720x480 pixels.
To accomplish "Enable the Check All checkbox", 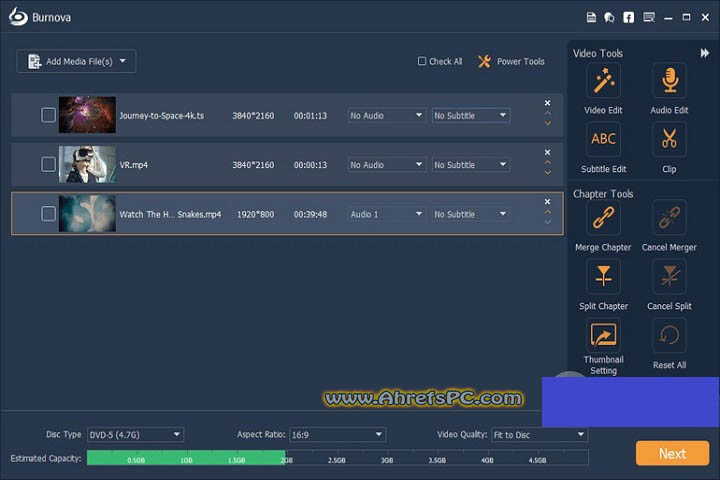I will tap(422, 61).
